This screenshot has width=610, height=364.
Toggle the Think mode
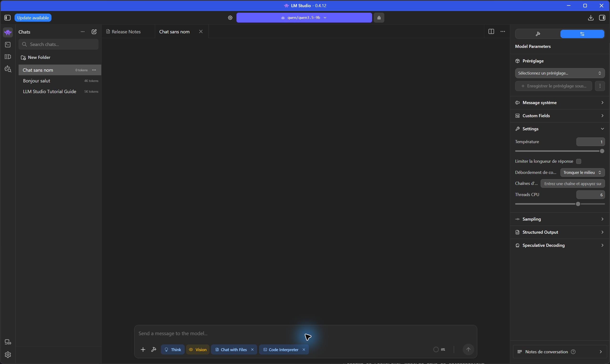click(173, 349)
